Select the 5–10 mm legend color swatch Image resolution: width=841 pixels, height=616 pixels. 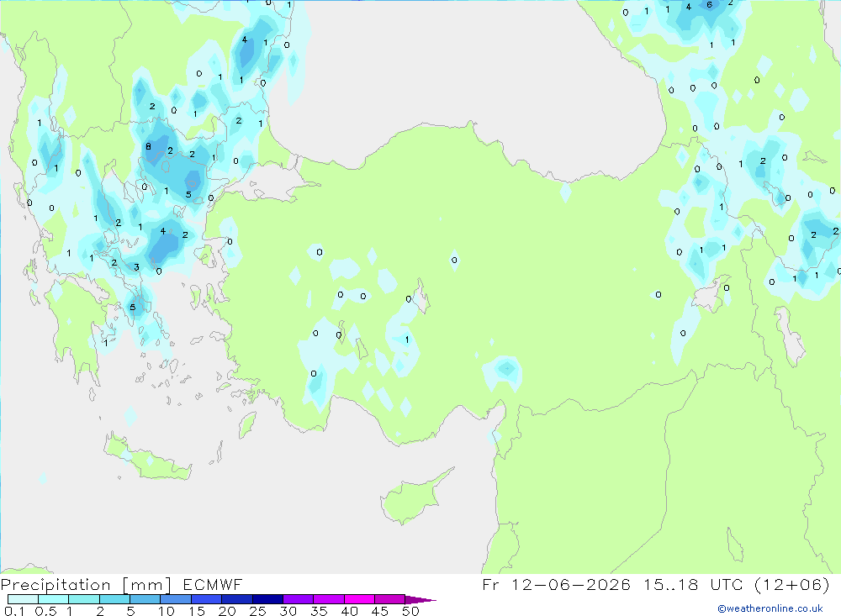(x=145, y=599)
